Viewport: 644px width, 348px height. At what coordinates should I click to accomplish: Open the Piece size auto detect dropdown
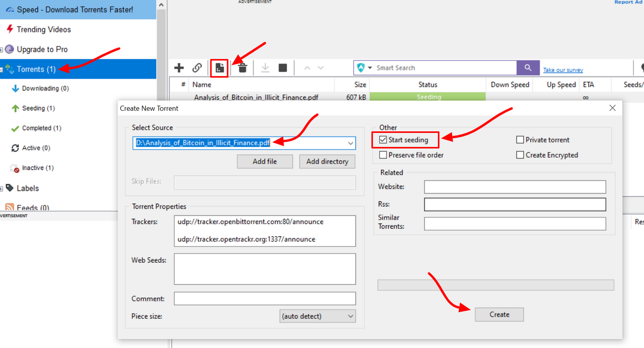click(317, 316)
